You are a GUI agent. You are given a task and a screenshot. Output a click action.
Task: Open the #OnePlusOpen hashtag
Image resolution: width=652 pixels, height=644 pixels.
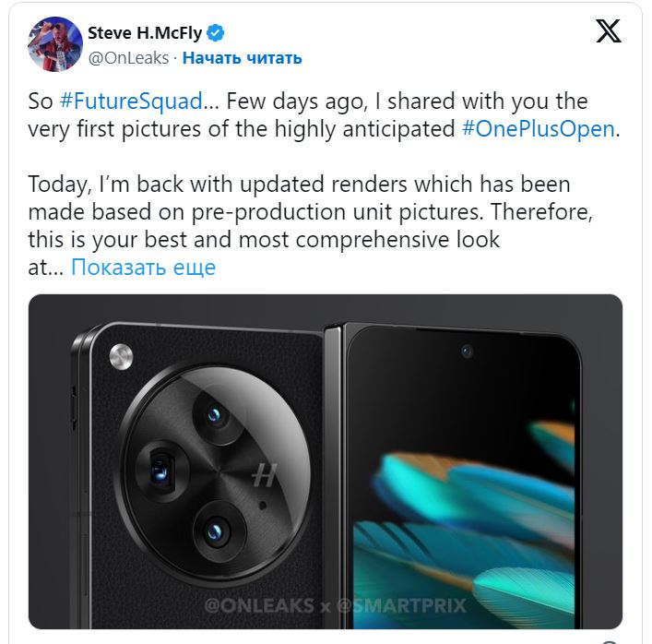point(538,128)
